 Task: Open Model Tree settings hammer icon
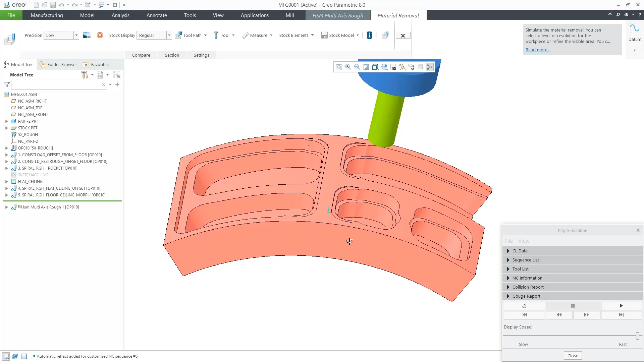(85, 75)
